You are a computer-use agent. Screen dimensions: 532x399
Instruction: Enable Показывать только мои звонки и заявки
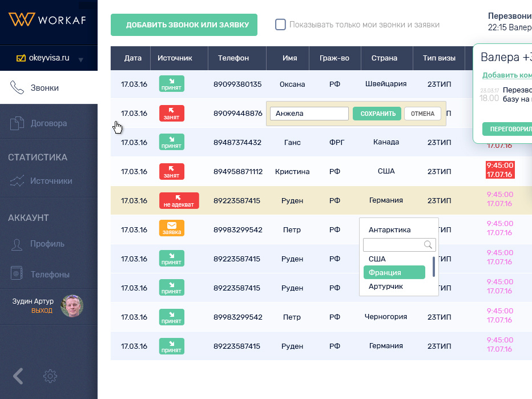click(x=280, y=25)
